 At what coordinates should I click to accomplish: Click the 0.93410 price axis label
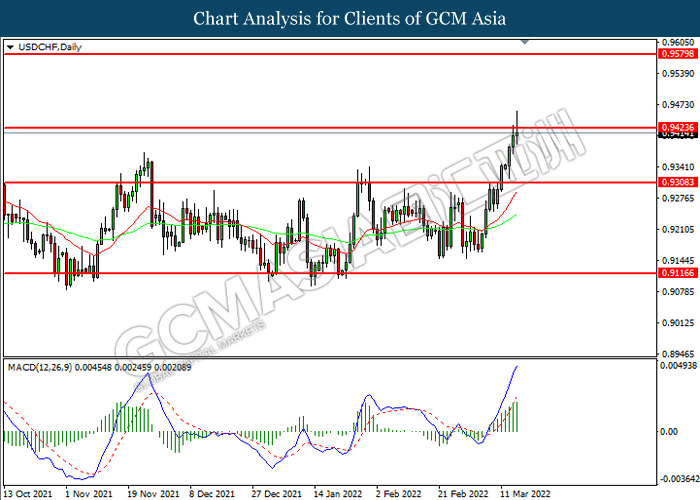(679, 167)
